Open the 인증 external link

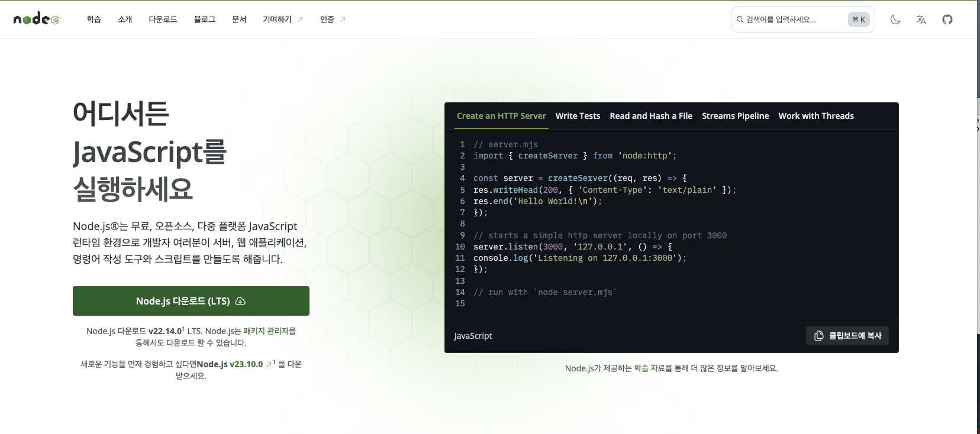pos(333,20)
